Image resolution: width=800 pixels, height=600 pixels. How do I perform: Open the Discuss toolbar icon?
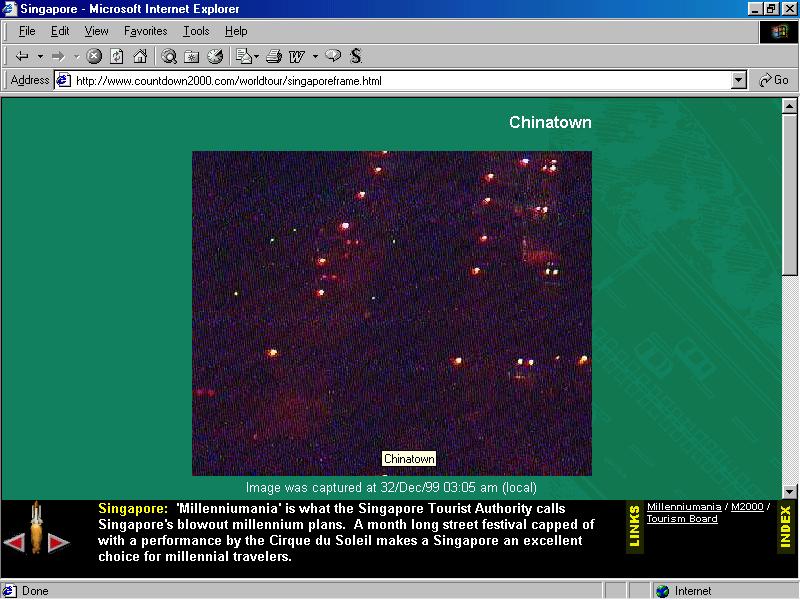333,56
